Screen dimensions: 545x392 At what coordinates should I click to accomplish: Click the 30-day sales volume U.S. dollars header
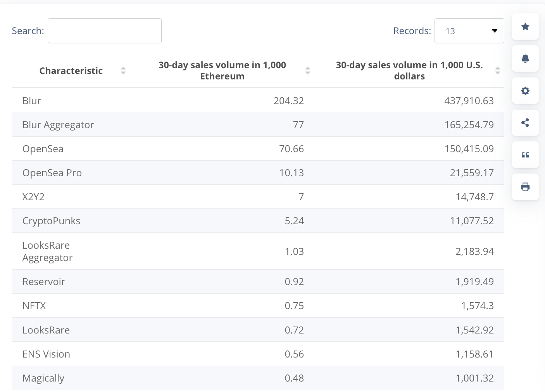[x=409, y=70]
